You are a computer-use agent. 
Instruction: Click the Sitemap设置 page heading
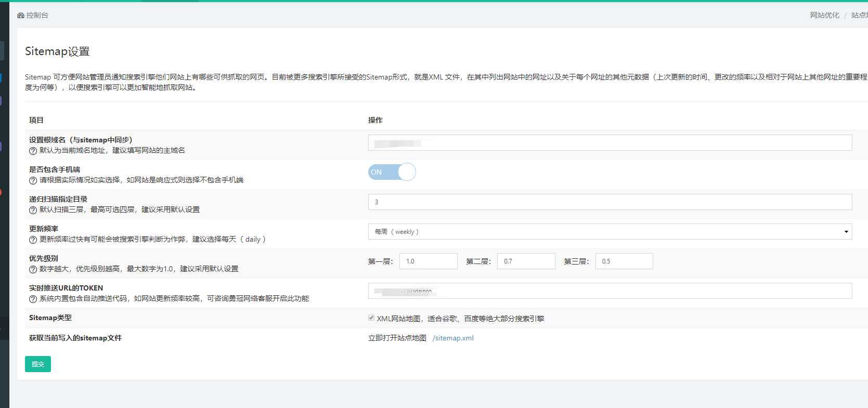(57, 51)
